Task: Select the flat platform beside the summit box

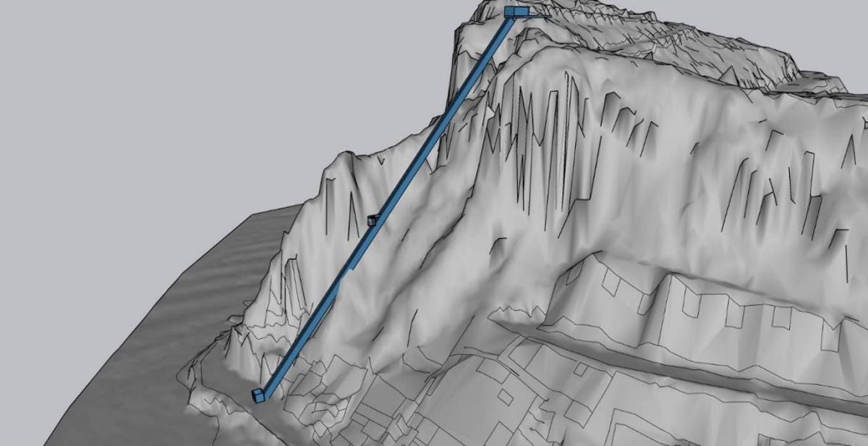Action: coord(539,13)
